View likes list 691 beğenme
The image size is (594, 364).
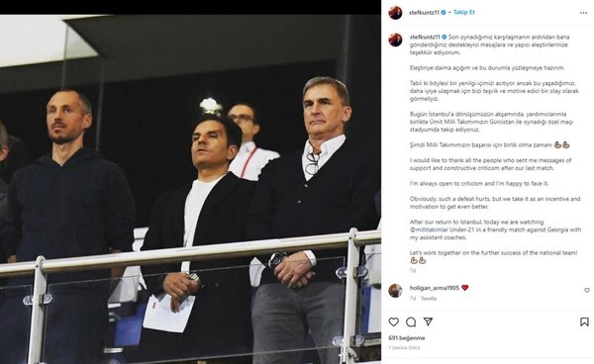(x=407, y=338)
